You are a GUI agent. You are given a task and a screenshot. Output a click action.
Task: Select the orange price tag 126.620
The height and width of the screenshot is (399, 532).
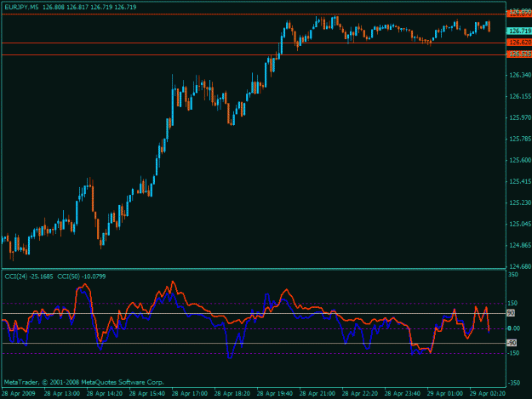[x=519, y=43]
